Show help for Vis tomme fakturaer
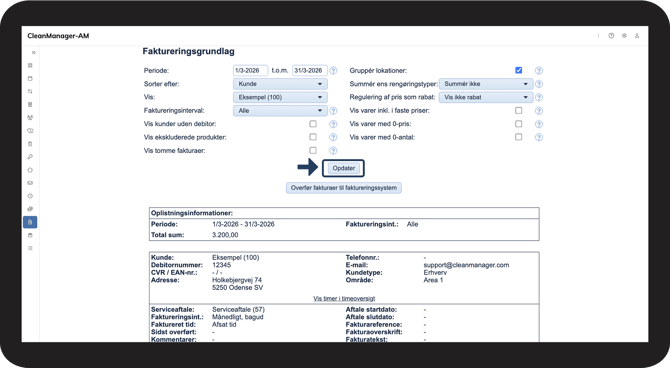 coord(333,150)
